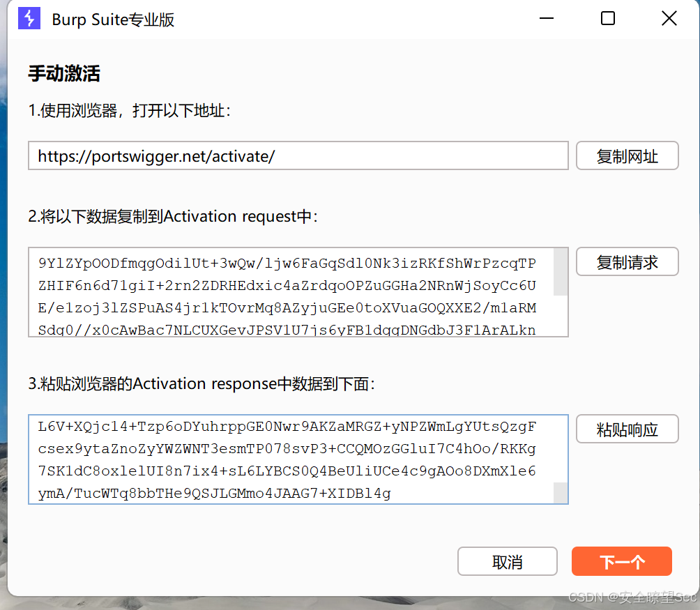Click the step 1 label 使用浏览器，打开以下地址
The height and width of the screenshot is (610, 700).
point(130,111)
